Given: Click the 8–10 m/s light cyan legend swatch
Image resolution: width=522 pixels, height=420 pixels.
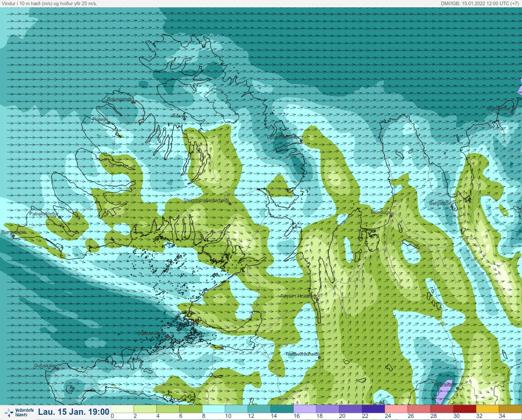Looking at the screenshot, I should (213, 409).
